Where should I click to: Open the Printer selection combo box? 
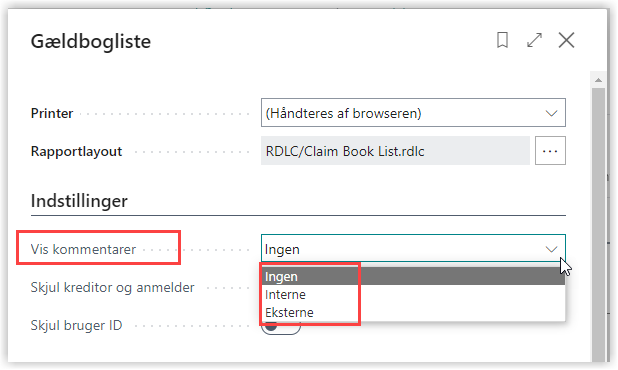coord(413,113)
